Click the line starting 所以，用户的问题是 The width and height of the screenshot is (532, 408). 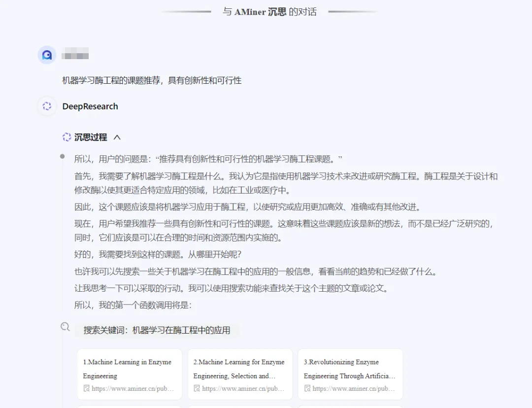click(x=208, y=159)
